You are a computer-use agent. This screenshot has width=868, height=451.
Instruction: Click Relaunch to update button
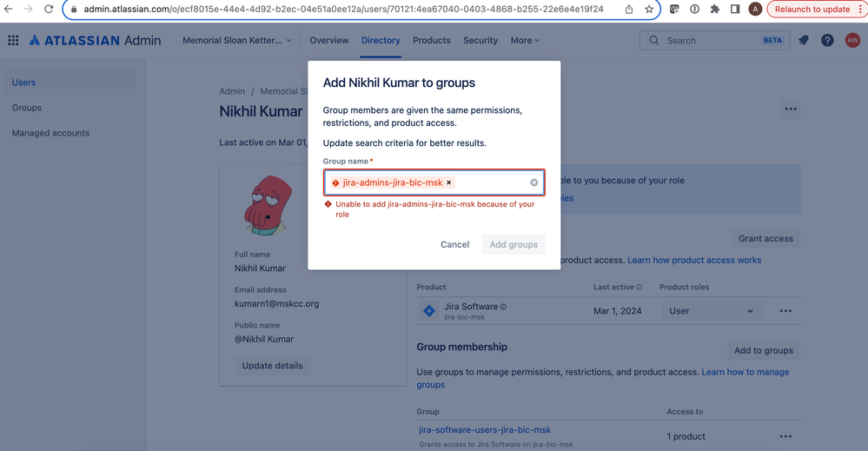click(x=812, y=9)
